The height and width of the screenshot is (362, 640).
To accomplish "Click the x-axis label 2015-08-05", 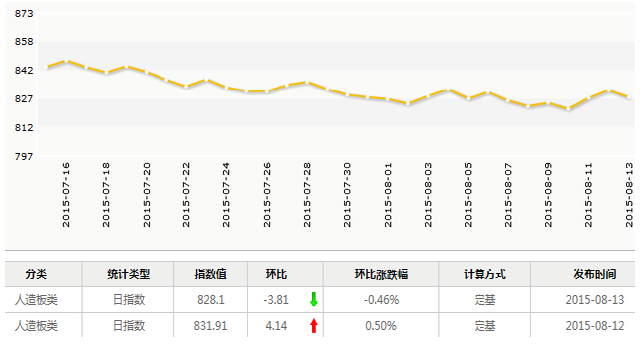I will tap(468, 195).
